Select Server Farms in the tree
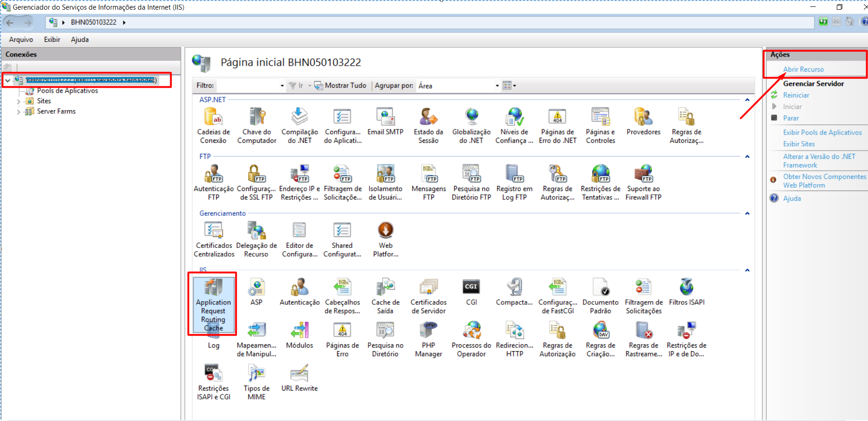 pyautogui.click(x=56, y=111)
